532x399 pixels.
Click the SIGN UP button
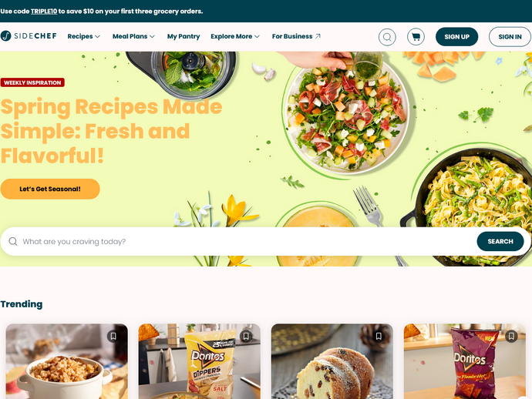(456, 37)
